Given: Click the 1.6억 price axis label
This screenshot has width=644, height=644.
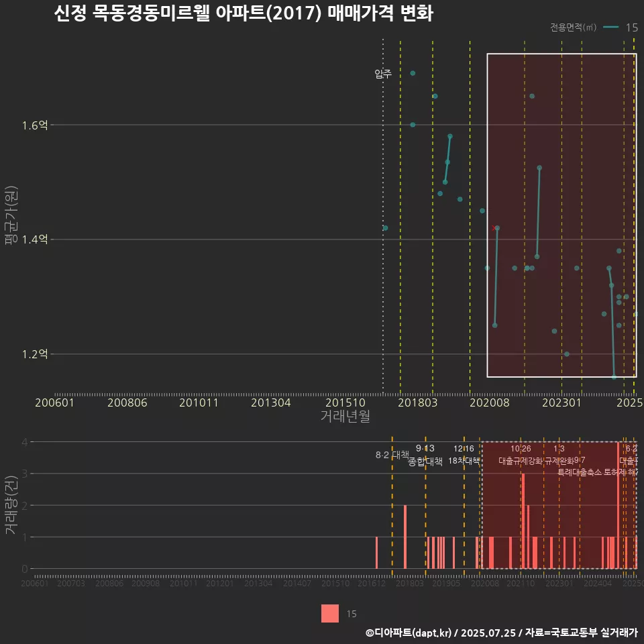Looking at the screenshot, I should point(35,125).
